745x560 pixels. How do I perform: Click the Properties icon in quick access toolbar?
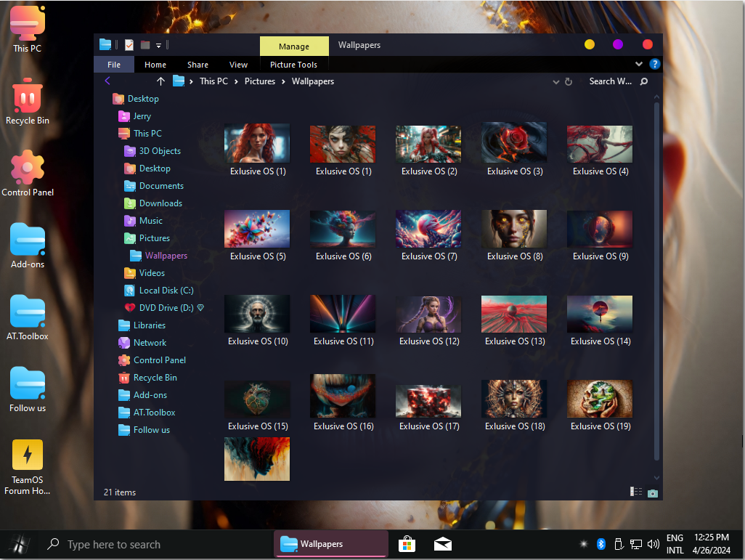(x=129, y=45)
